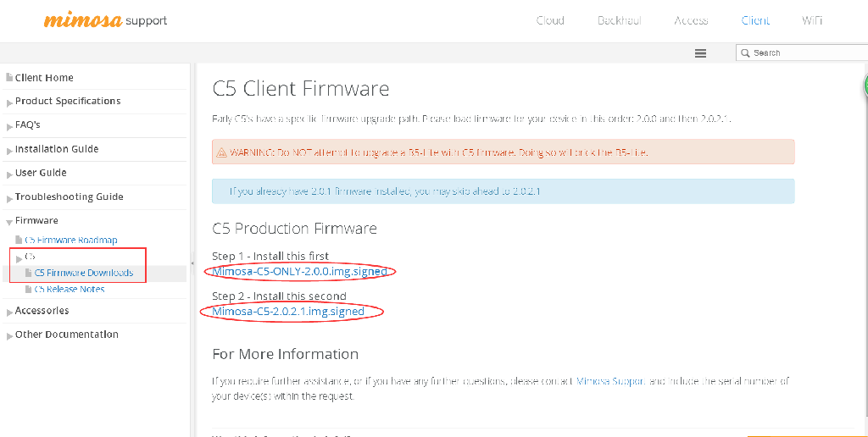
Task: Click the mimosa support logo
Action: pos(106,20)
